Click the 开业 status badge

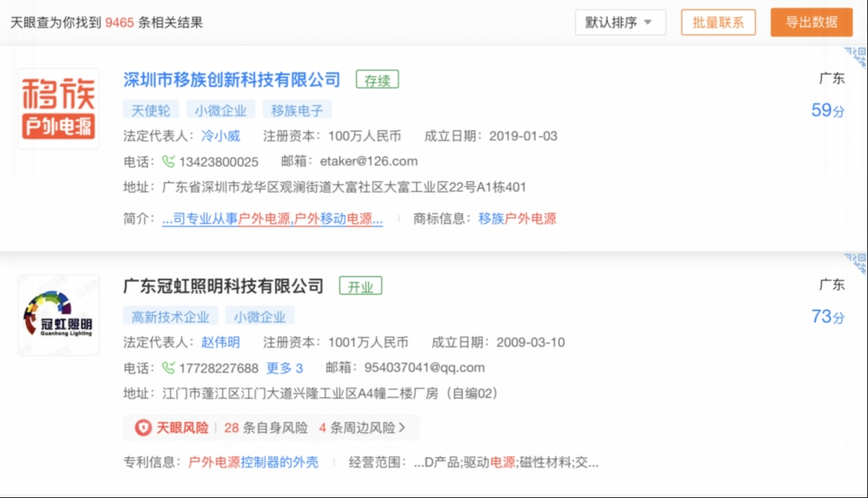point(360,286)
